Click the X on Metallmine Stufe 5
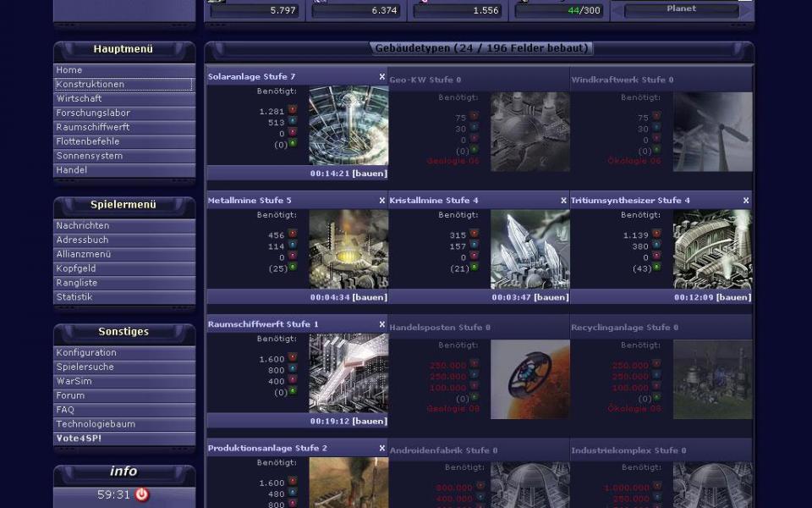The image size is (812, 508). coord(382,201)
